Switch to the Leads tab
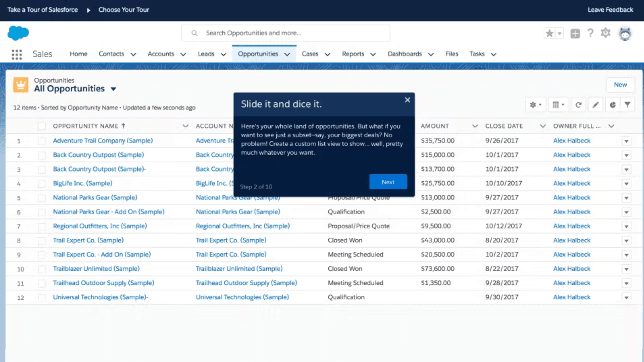The image size is (644, 362). 206,54
